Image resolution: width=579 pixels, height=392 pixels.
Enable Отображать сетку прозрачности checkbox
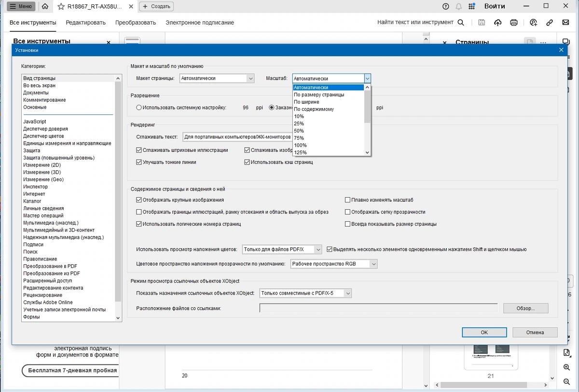tap(347, 212)
